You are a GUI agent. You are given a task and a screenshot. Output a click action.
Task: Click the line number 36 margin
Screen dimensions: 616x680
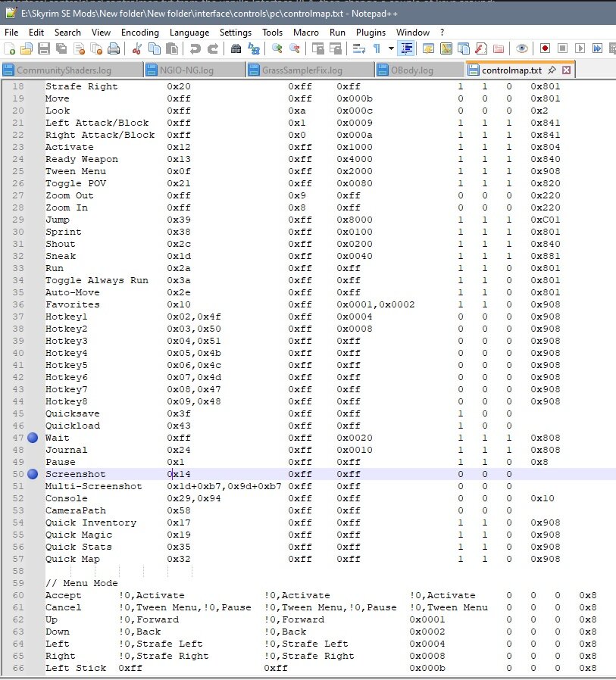pyautogui.click(x=18, y=305)
